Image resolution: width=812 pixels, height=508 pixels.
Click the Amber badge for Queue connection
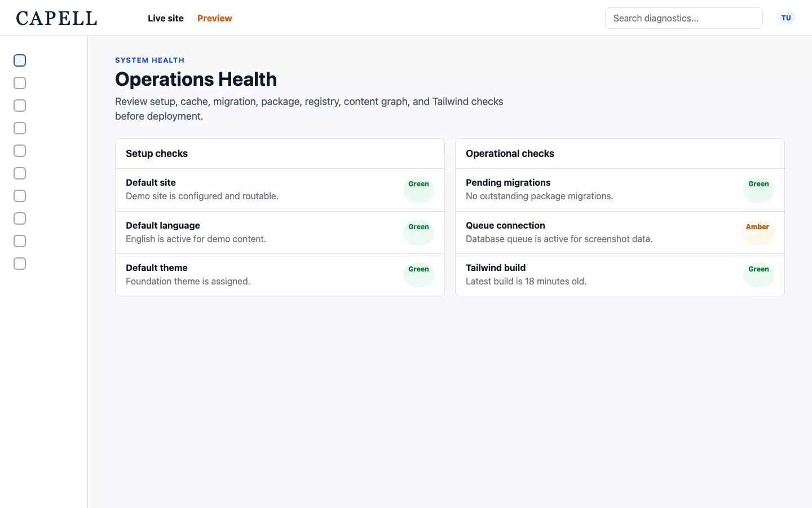[x=757, y=233]
